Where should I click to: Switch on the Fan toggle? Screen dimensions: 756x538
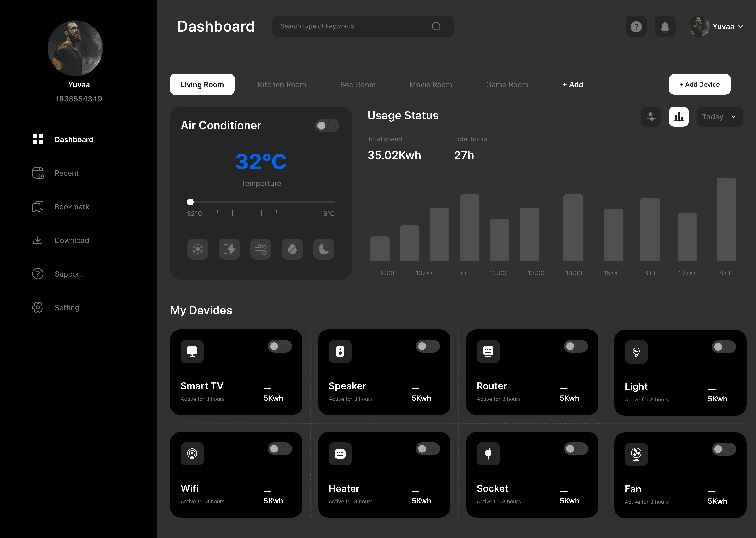[724, 449]
